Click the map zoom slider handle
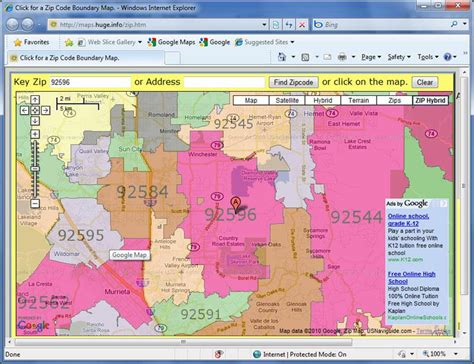Viewport: 474px width, 364px height. point(35,169)
